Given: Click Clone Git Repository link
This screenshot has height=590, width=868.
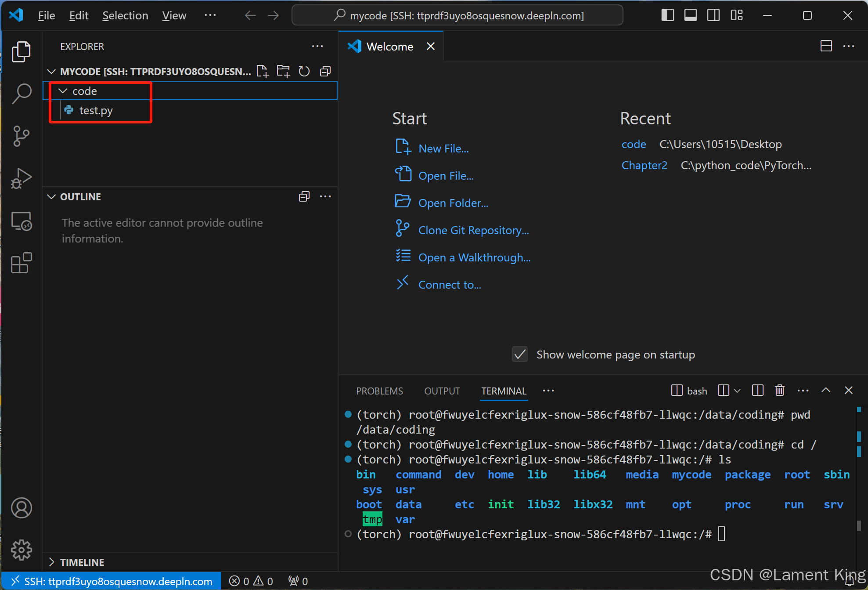Looking at the screenshot, I should (473, 230).
